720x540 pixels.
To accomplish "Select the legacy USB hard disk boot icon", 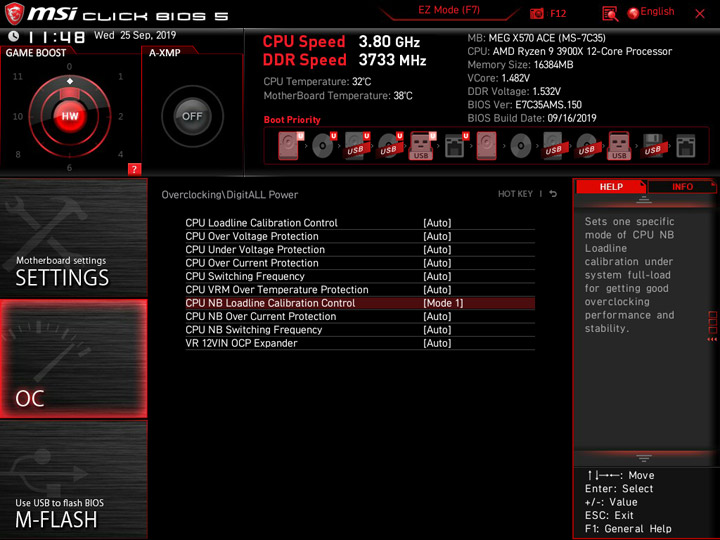I will click(553, 146).
